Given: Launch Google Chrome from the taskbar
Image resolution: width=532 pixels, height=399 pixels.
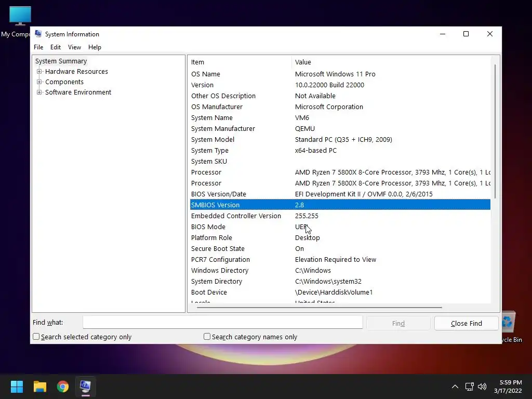Looking at the screenshot, I should click(63, 387).
